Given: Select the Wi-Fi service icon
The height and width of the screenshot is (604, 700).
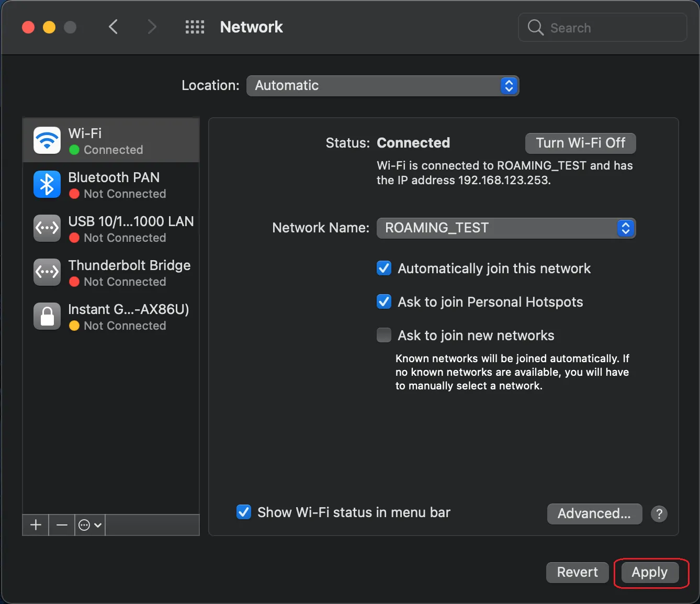Looking at the screenshot, I should pyautogui.click(x=47, y=140).
